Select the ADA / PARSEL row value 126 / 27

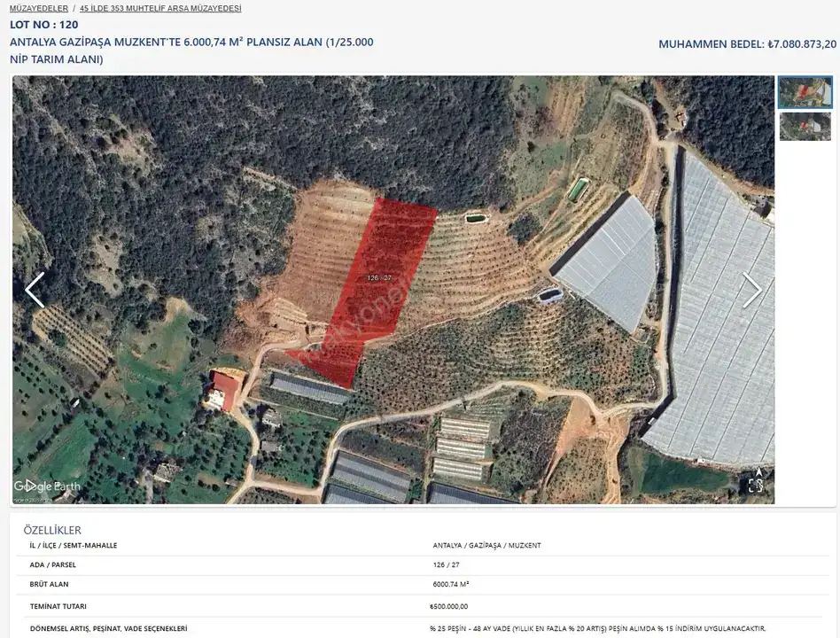[x=447, y=564]
